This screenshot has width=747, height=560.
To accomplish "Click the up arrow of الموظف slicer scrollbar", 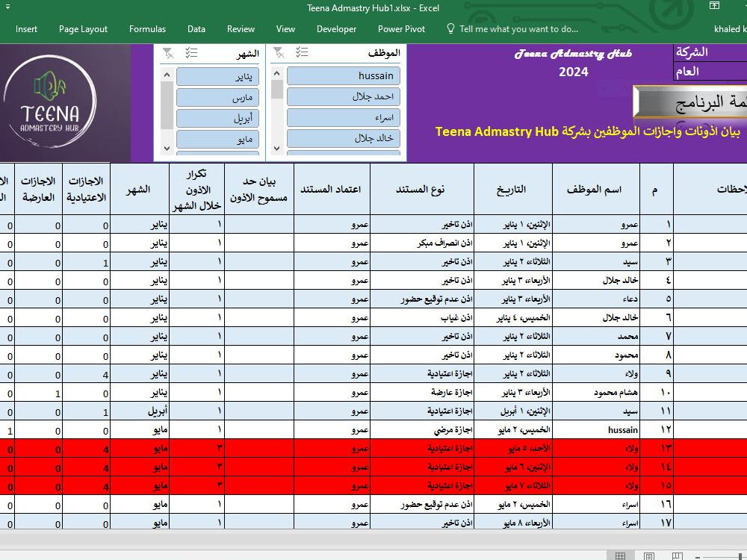I will click(277, 74).
